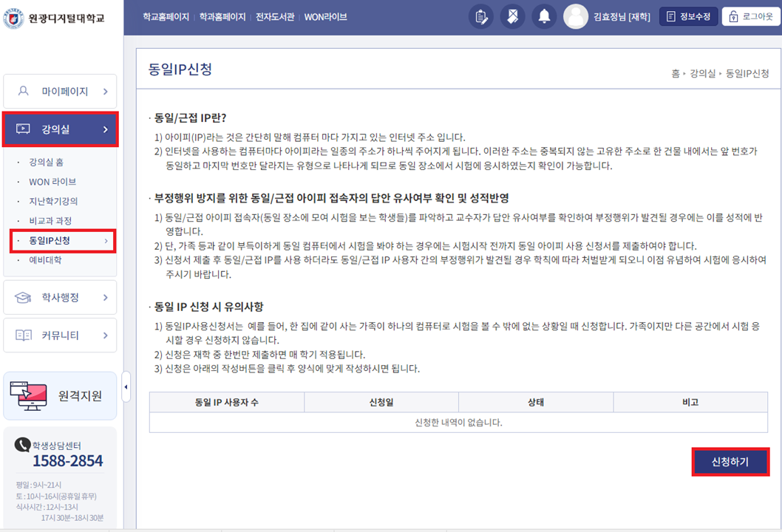Image resolution: width=782 pixels, height=532 pixels.
Task: Open the notification bell icon
Action: pos(545,16)
